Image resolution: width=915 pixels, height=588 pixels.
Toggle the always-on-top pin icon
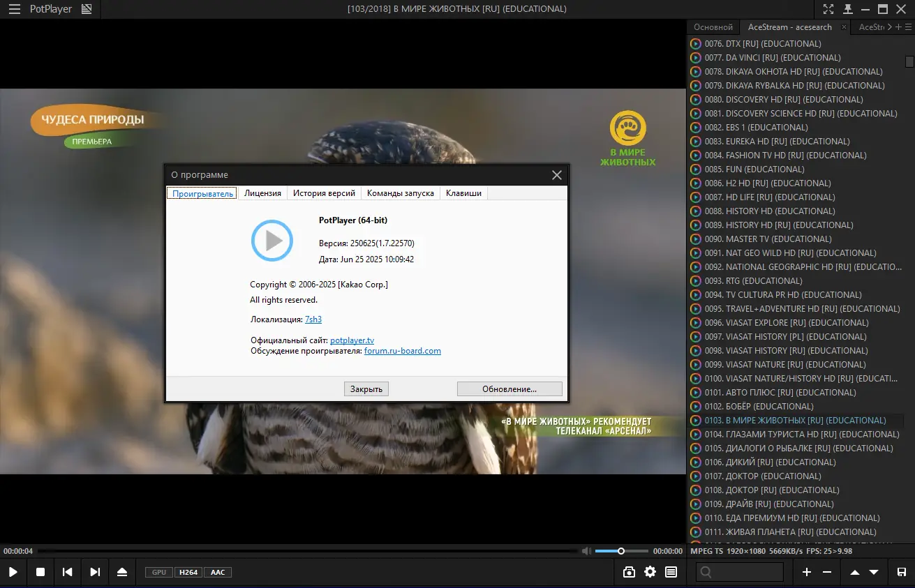848,9
